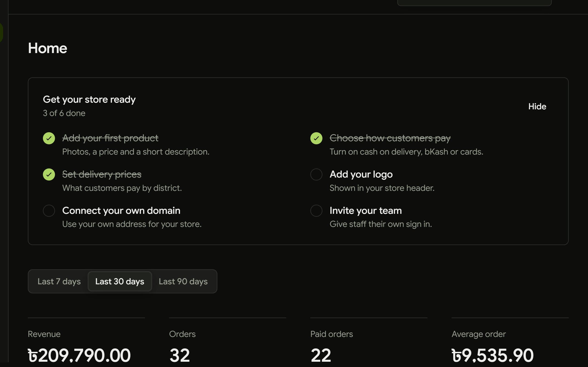Click the '3 of 6 done' progress text
The image size is (588, 367).
click(64, 113)
